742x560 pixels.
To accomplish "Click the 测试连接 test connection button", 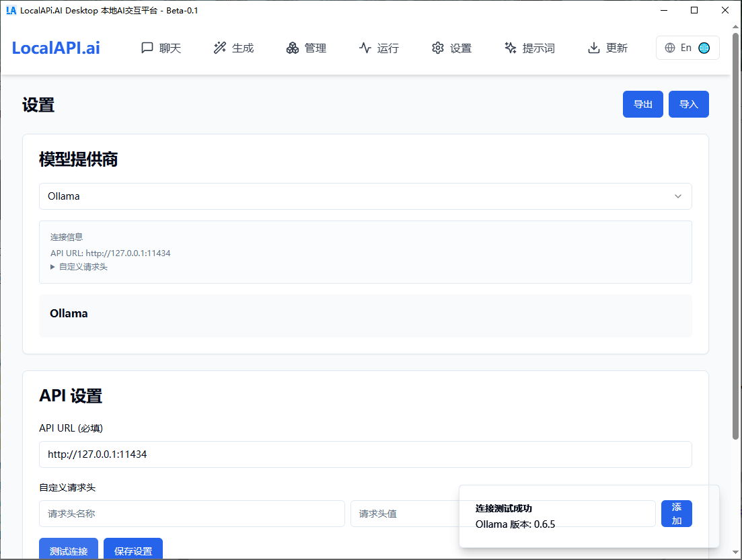I will coord(69,549).
